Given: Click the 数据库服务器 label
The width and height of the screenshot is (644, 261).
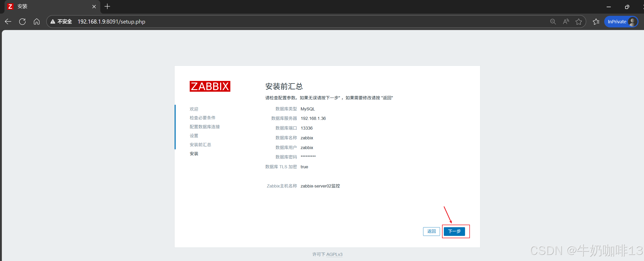Looking at the screenshot, I should [284, 118].
